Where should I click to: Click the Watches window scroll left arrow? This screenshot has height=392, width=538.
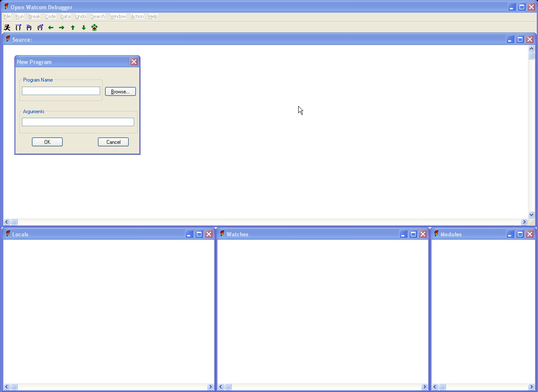click(220, 387)
